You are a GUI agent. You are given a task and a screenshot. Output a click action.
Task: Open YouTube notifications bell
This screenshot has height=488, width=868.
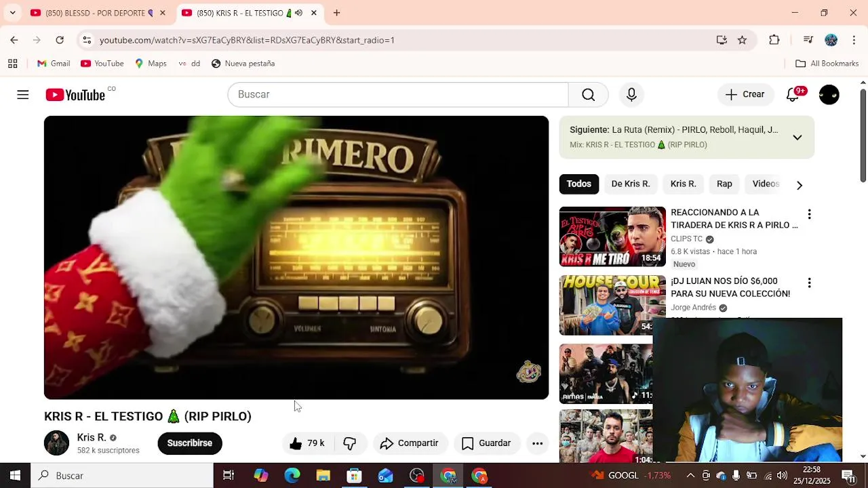(793, 95)
